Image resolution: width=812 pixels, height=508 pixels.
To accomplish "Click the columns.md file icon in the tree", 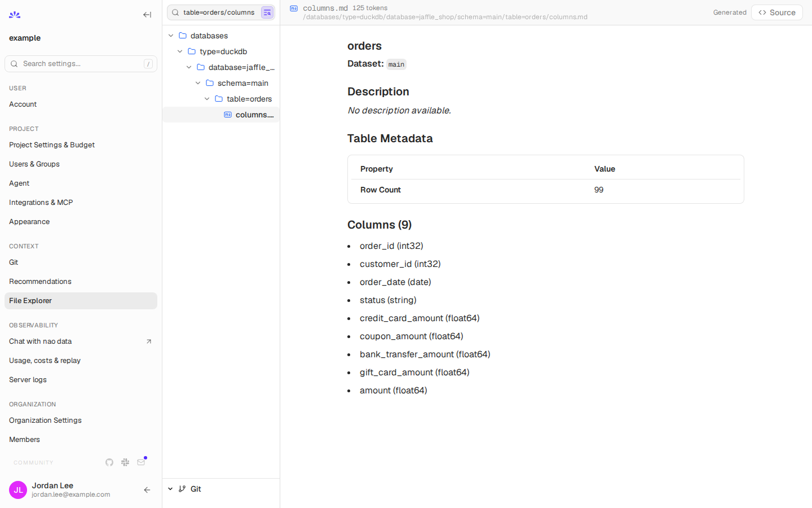I will (228, 115).
